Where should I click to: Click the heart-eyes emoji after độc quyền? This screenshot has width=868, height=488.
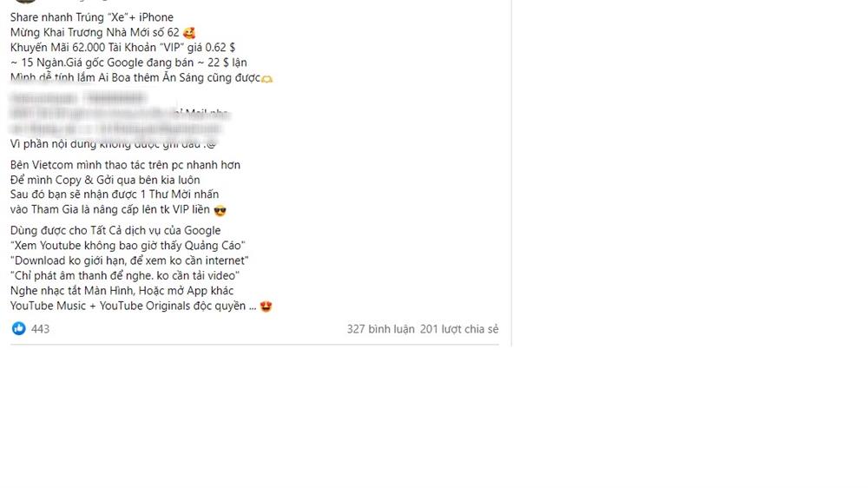click(x=266, y=307)
